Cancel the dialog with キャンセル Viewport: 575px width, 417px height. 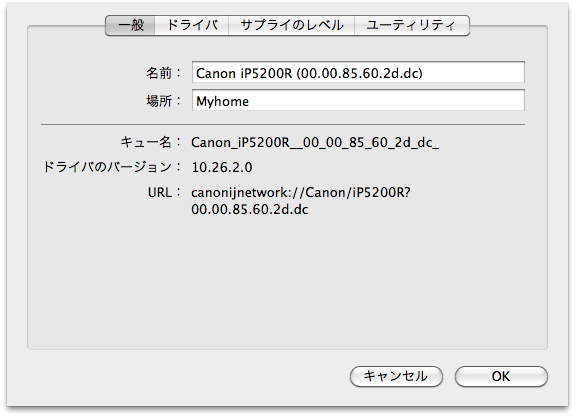396,376
